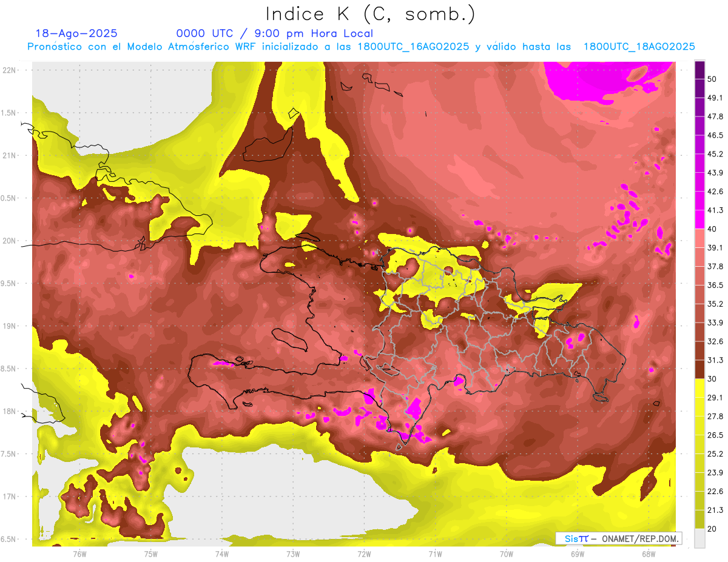Click the "72W" longitude label
This screenshot has height=562, width=728.
[364, 554]
